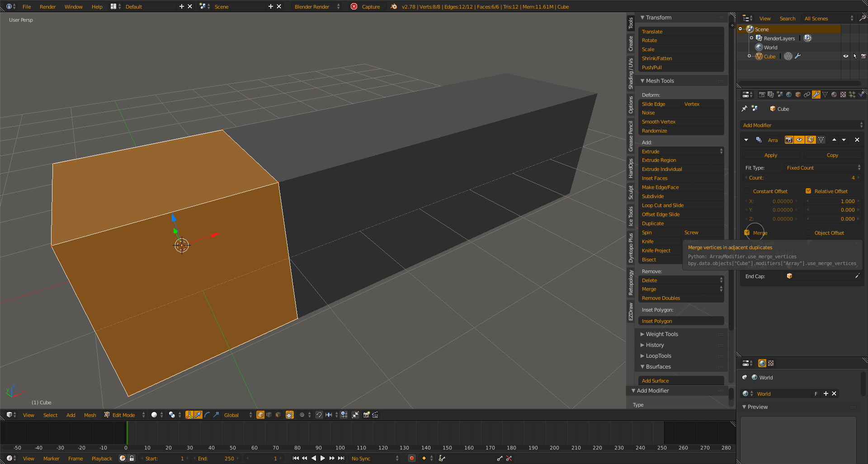The height and width of the screenshot is (464, 868).
Task: Click the OpenGL render animation clapper icon
Action: tap(375, 415)
